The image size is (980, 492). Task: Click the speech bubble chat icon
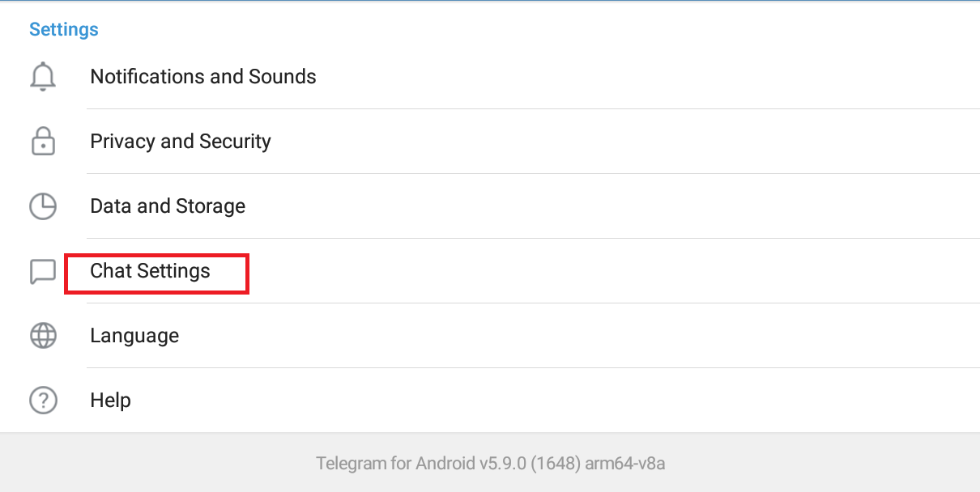coord(43,271)
